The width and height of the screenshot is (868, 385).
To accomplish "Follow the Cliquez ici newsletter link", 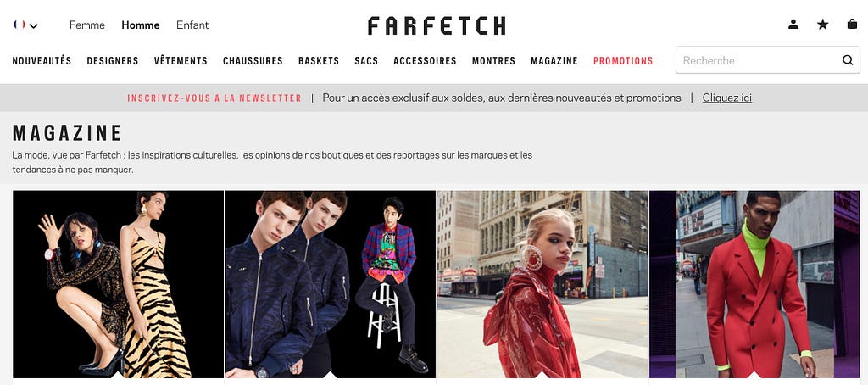I will tap(726, 98).
